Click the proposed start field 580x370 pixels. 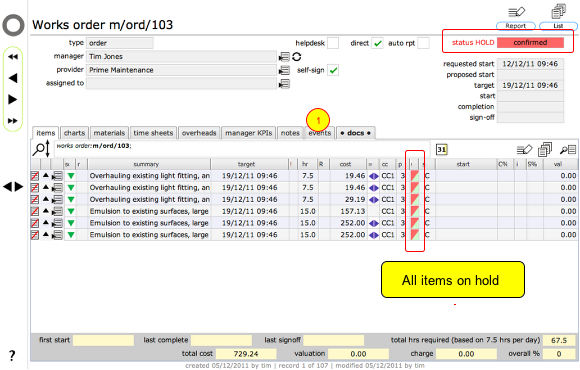(530, 75)
